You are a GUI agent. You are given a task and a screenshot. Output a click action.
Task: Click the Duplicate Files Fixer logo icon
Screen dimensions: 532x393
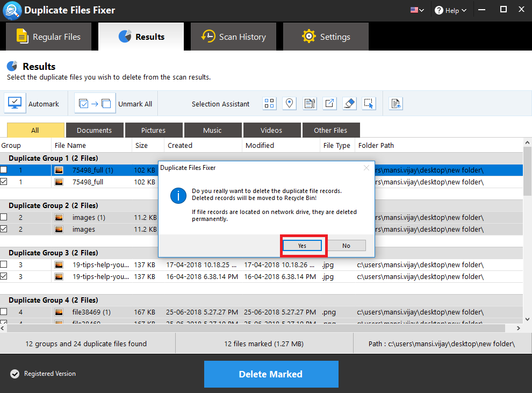(11, 10)
